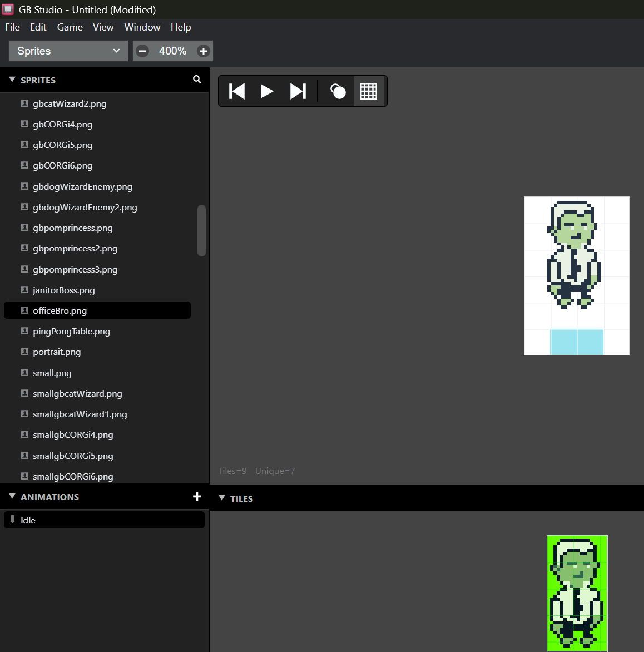Image resolution: width=644 pixels, height=652 pixels.
Task: Select gbpomprincess2.png sprite
Action: click(x=97, y=248)
